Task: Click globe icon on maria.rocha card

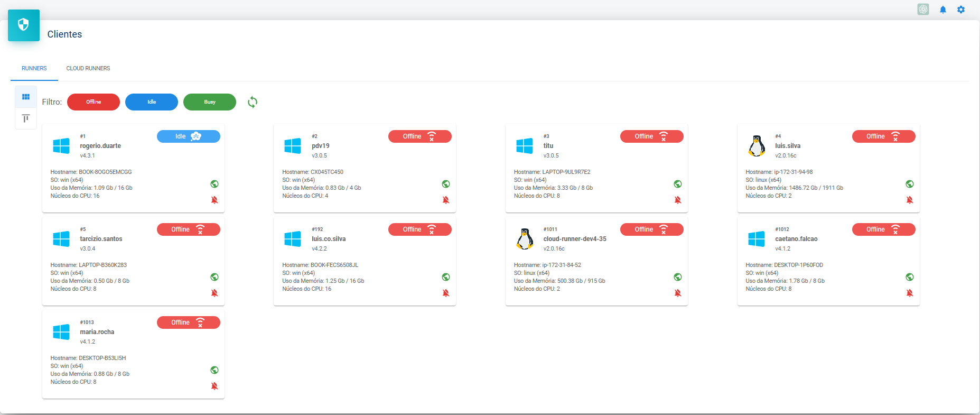Action: tap(214, 370)
